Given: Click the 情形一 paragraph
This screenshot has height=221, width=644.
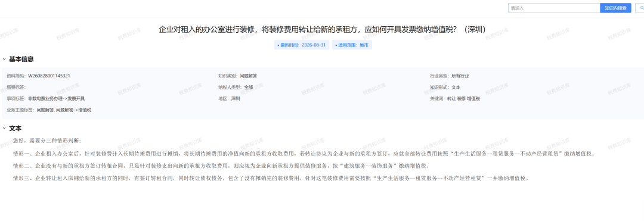Looking at the screenshot, I should (x=304, y=154).
